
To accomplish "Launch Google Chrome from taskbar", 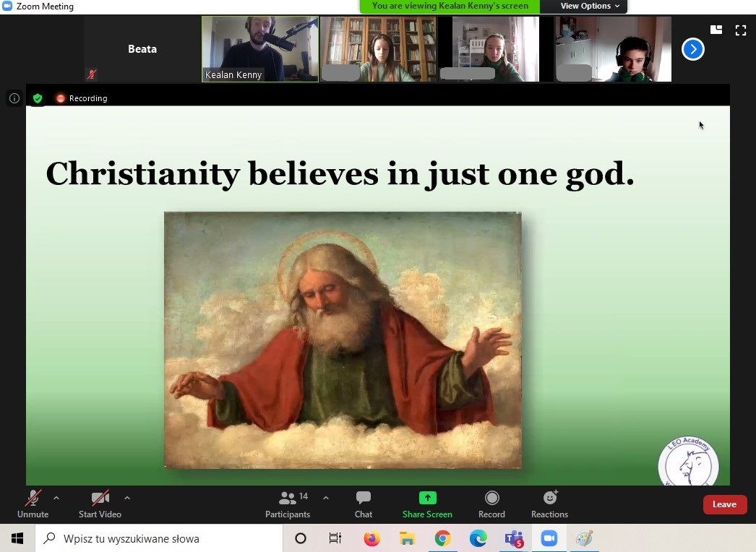I will 442,538.
